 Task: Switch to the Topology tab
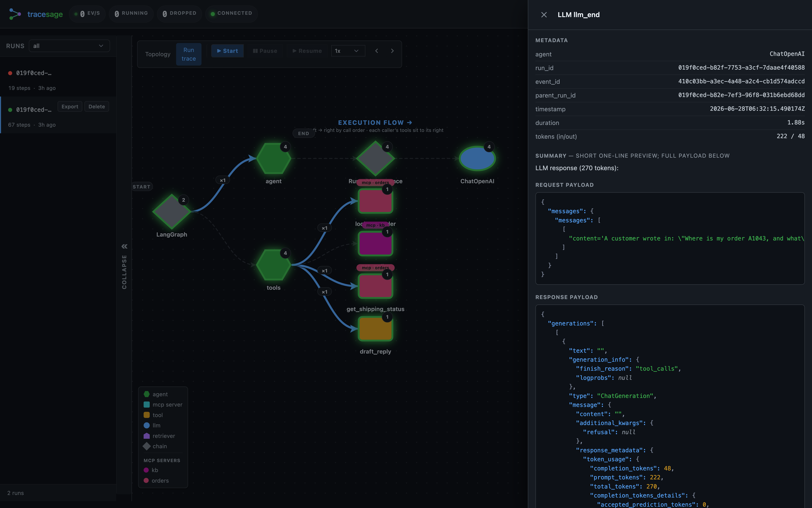(x=158, y=54)
